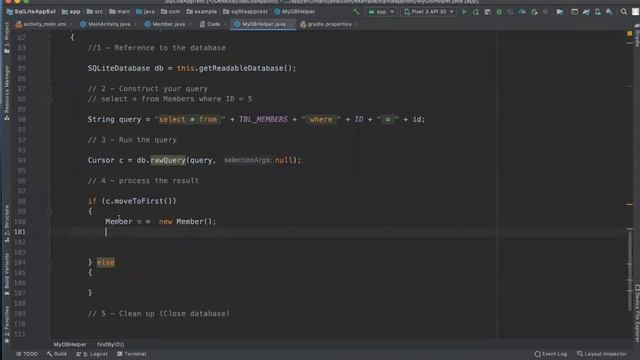
Task: Click the main breadcrumb folder
Action: coord(120,12)
